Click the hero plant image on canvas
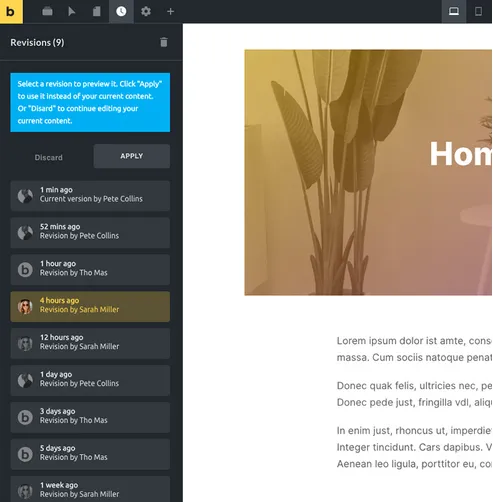This screenshot has width=493, height=502. click(x=368, y=172)
